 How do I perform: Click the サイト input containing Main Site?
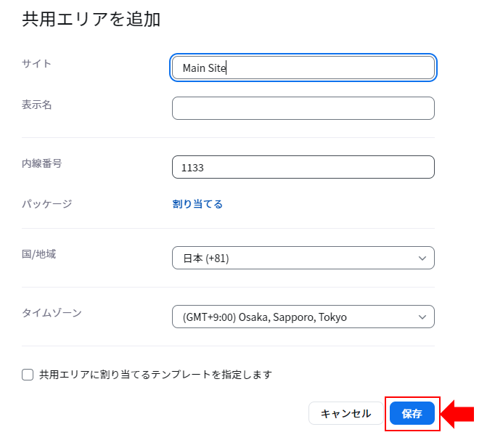point(303,68)
